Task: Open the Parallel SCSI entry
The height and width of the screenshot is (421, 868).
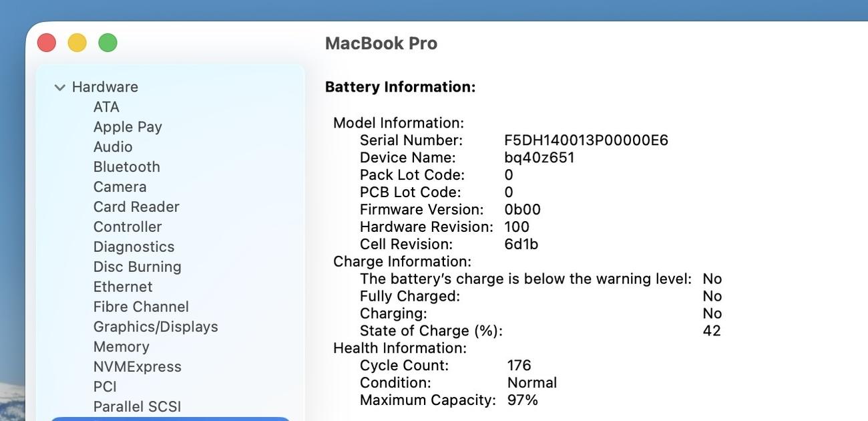Action: pos(137,407)
